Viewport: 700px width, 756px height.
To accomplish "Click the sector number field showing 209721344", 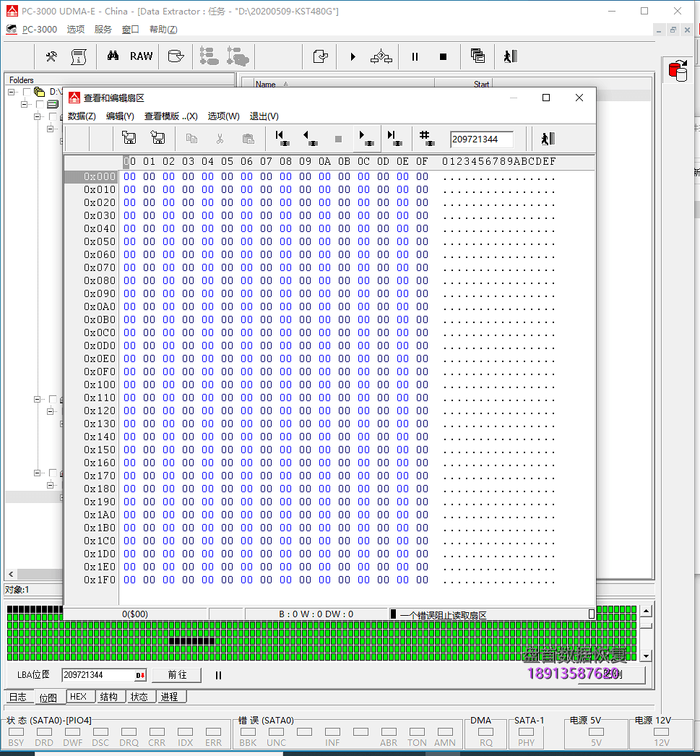I will click(x=481, y=139).
